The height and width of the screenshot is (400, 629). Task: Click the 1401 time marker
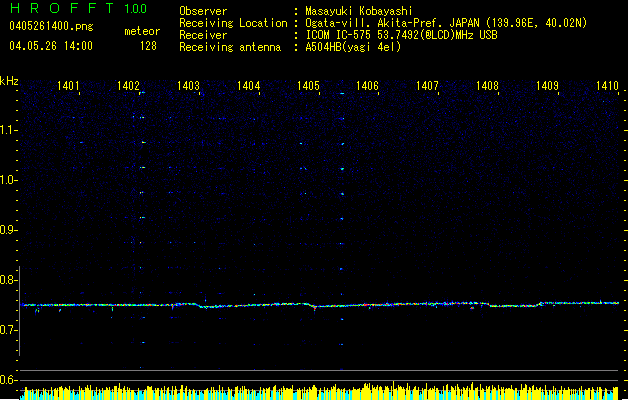69,87
